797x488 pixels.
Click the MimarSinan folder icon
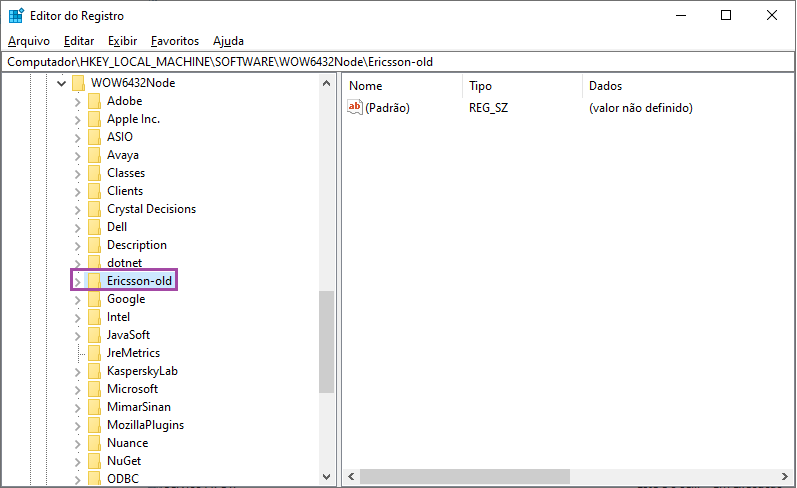(94, 407)
